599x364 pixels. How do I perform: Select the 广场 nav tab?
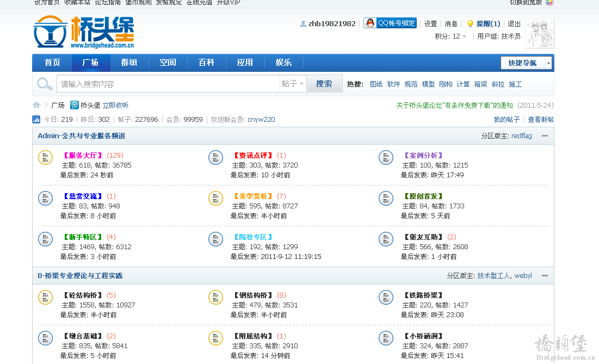pyautogui.click(x=90, y=63)
